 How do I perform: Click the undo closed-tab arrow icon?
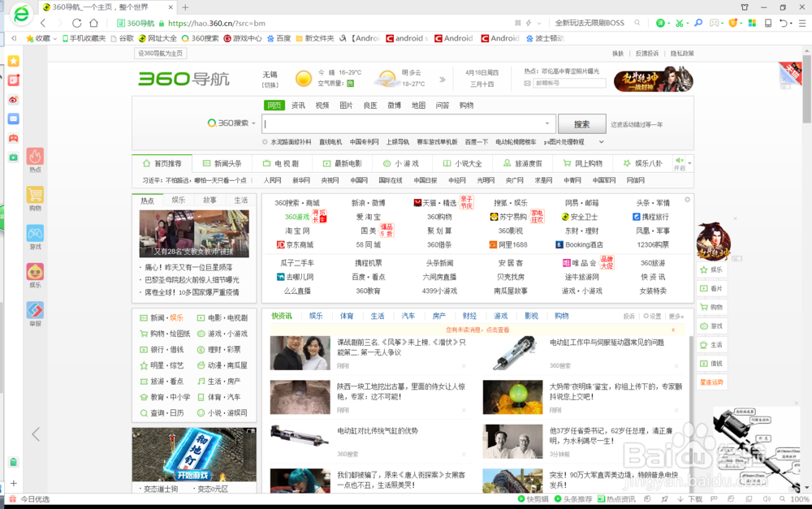tap(784, 24)
